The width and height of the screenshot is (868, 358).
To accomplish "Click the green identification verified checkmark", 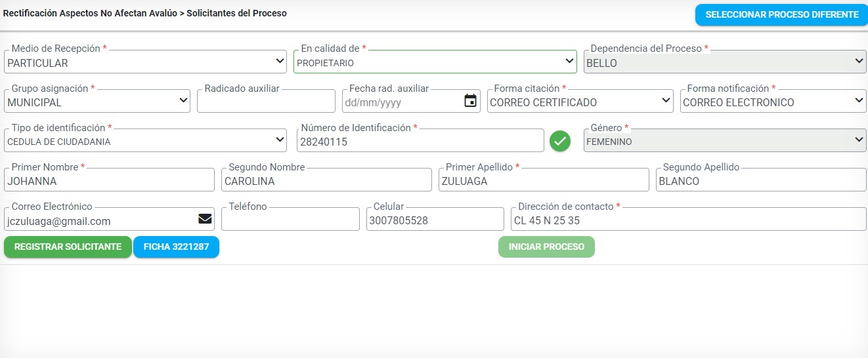I will tap(560, 141).
